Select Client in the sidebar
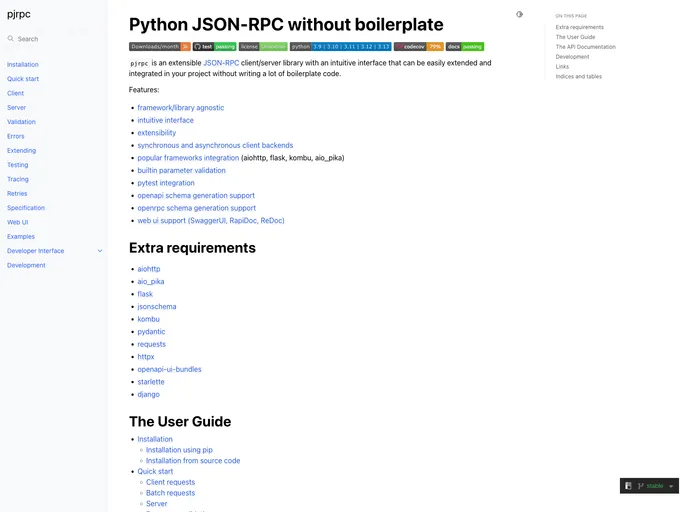Viewport: 688px width, 512px height. click(x=15, y=93)
